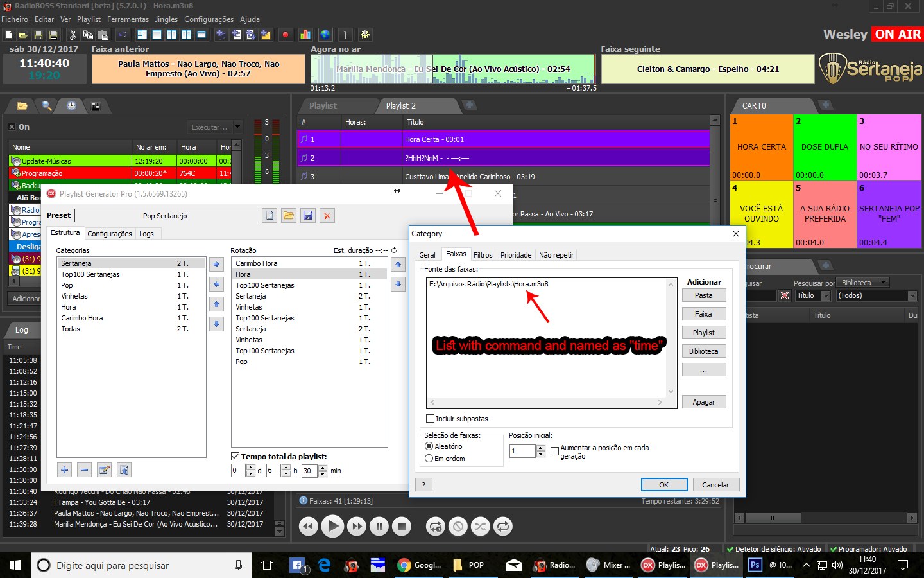The width and height of the screenshot is (924, 578).
Task: Click Windows taskbar search box
Action: pos(141,565)
